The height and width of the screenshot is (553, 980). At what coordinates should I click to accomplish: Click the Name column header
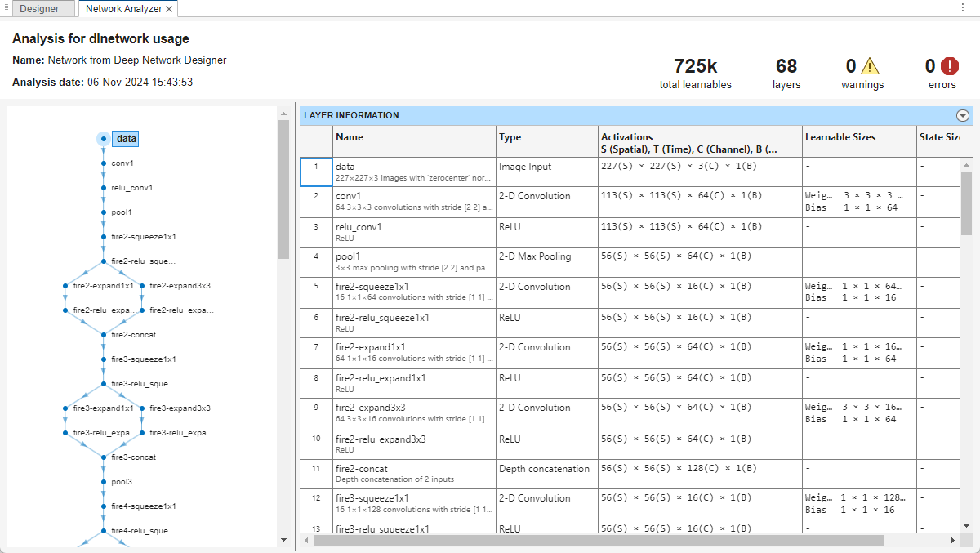tap(414, 140)
